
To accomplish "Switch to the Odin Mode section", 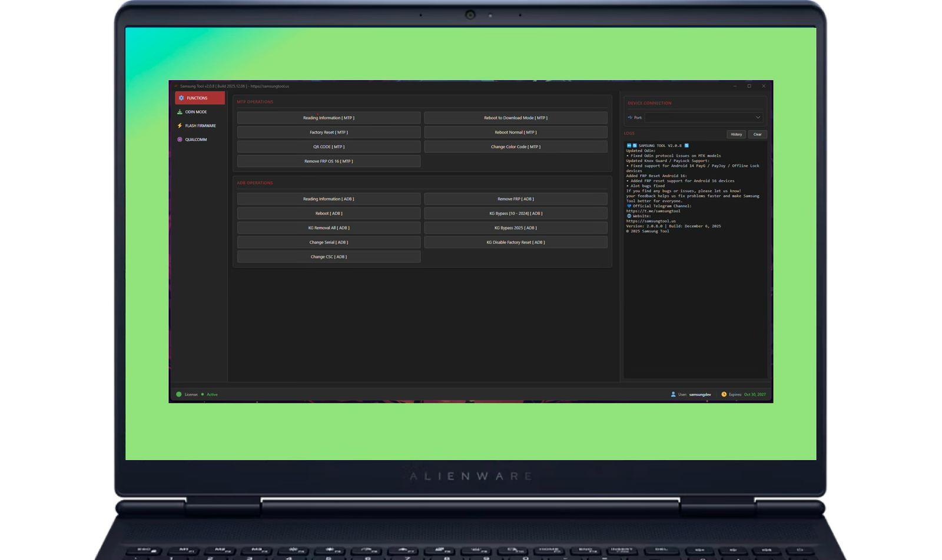I will coord(200,112).
